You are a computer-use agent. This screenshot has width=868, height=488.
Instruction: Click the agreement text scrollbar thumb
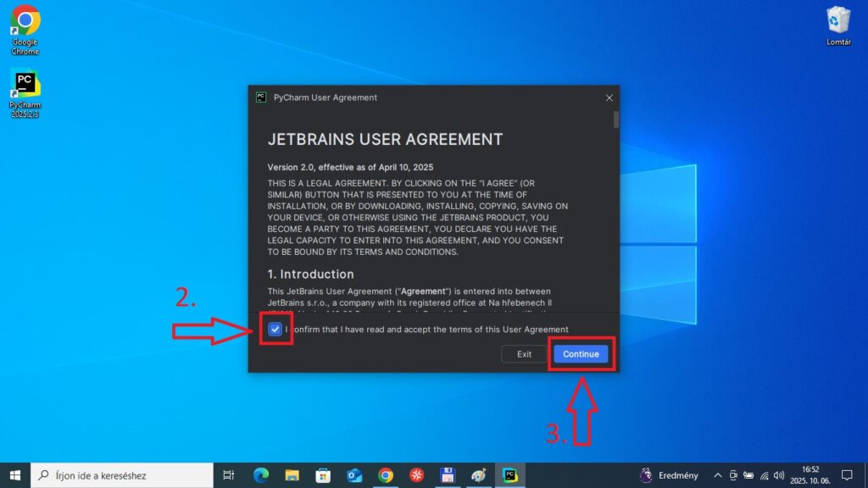pos(616,119)
